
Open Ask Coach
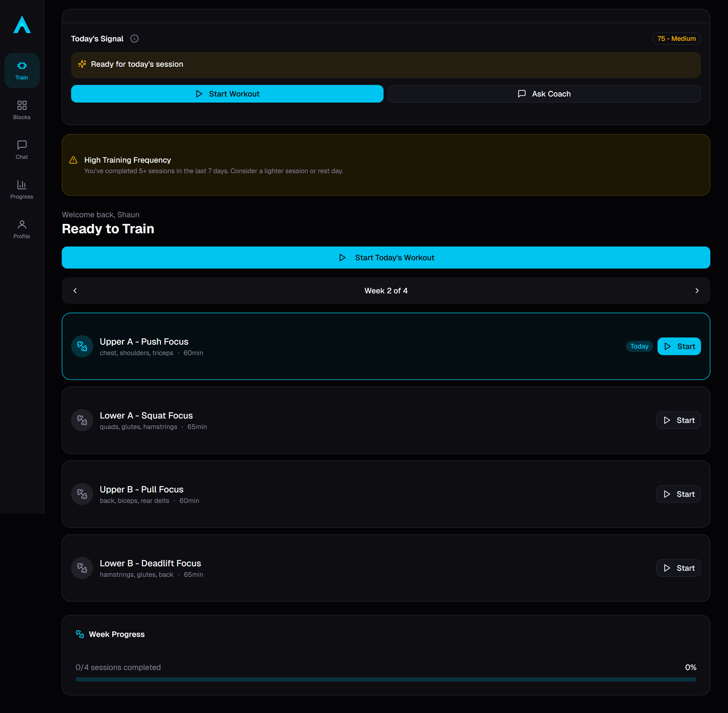(x=544, y=94)
